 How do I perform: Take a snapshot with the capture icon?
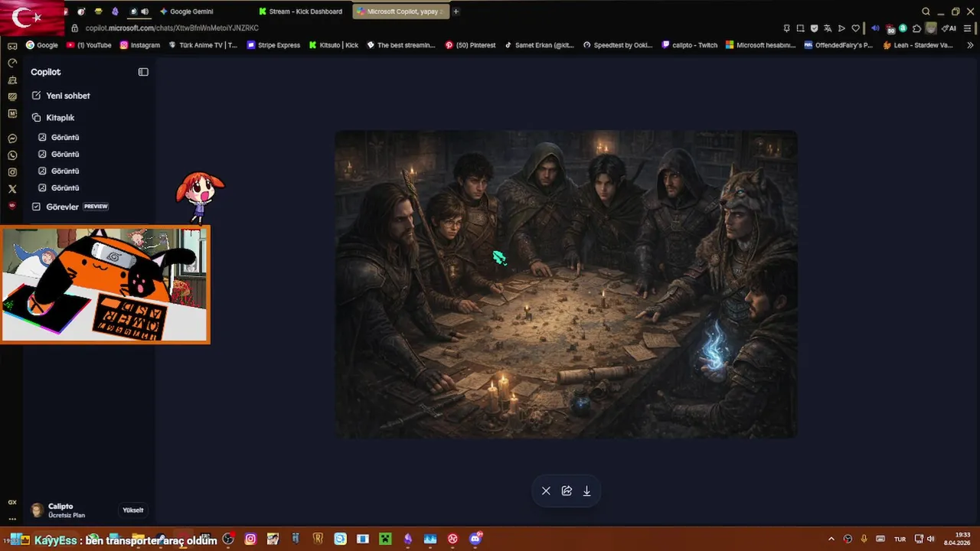click(800, 28)
